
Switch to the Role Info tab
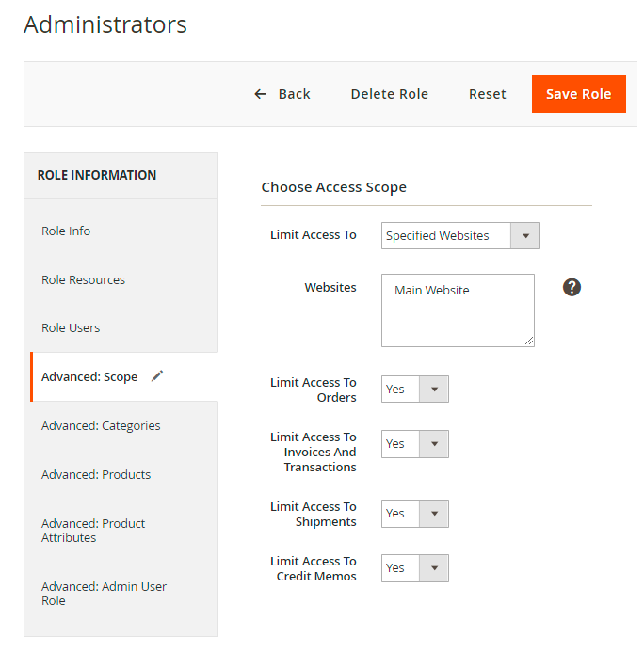(66, 231)
